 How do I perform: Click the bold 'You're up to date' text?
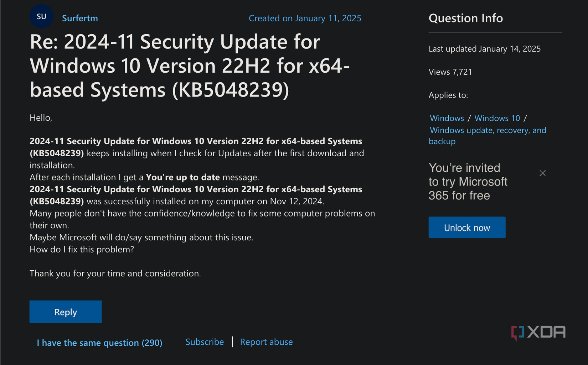(x=183, y=177)
